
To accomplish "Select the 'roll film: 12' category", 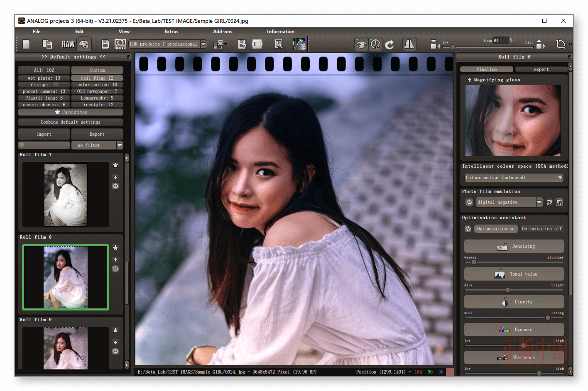I will tap(97, 78).
